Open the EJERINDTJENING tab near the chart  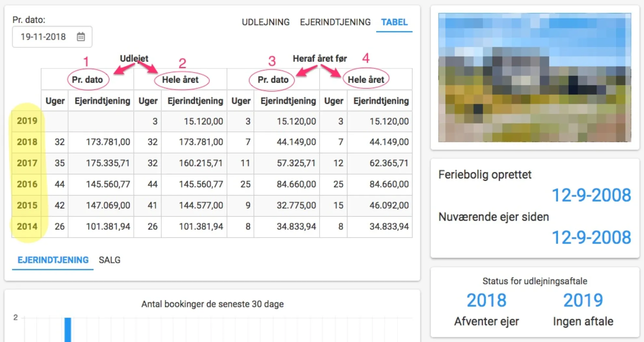(52, 260)
